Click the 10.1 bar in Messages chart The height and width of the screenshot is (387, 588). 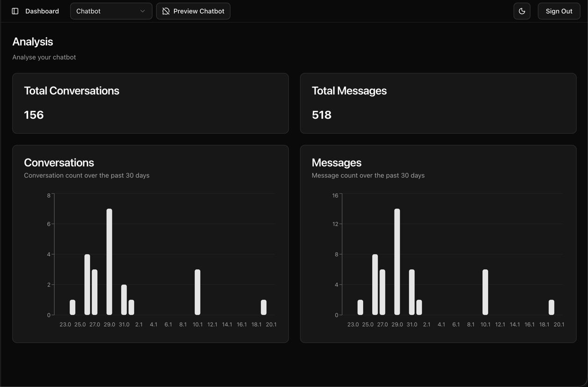(x=485, y=292)
